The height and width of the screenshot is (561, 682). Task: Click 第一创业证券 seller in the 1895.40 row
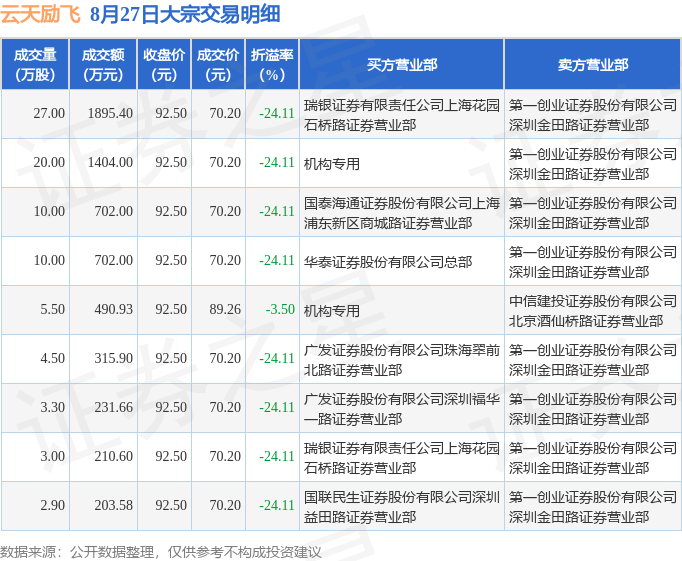[x=593, y=115]
